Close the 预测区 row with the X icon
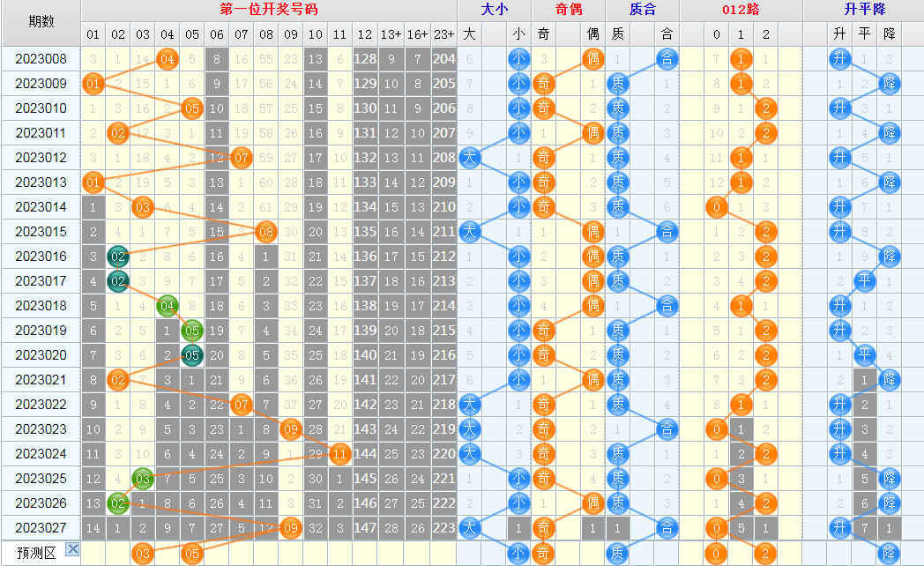This screenshot has height=566, width=924. pyautogui.click(x=72, y=549)
